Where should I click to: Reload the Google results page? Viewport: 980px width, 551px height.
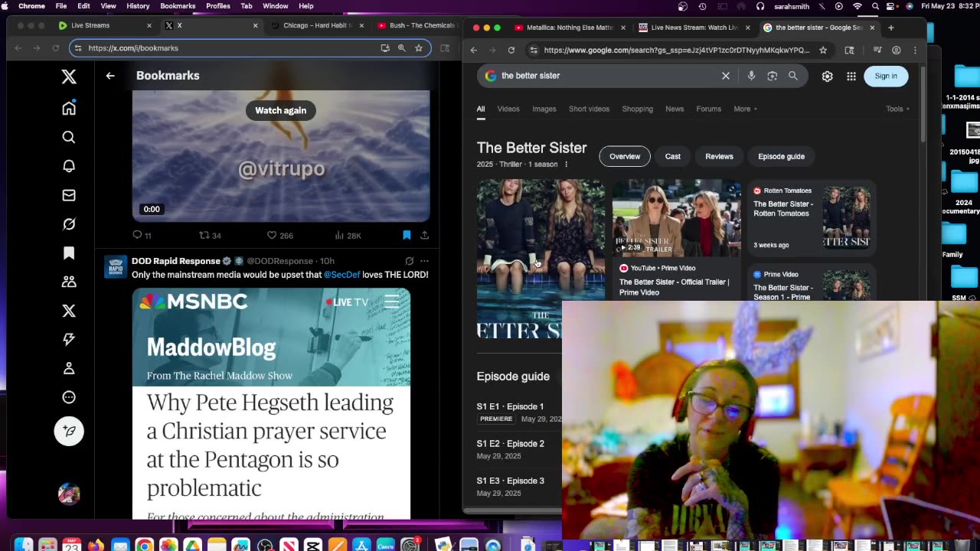click(511, 50)
